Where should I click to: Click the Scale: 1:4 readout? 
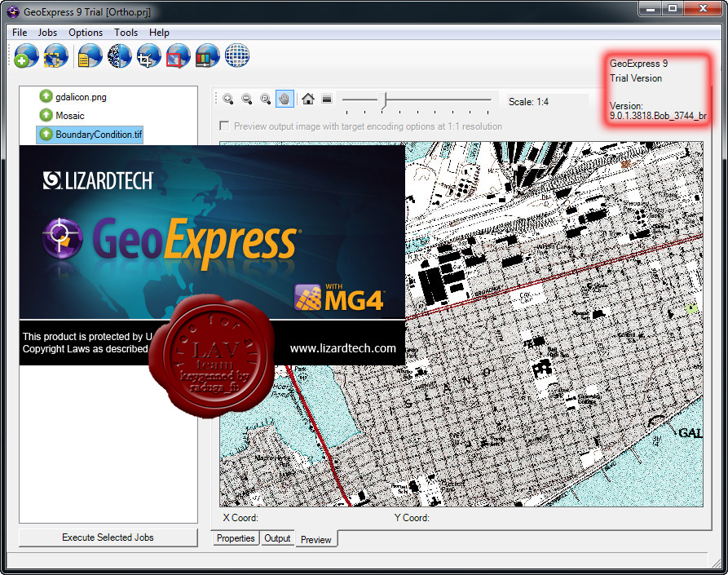coord(528,102)
